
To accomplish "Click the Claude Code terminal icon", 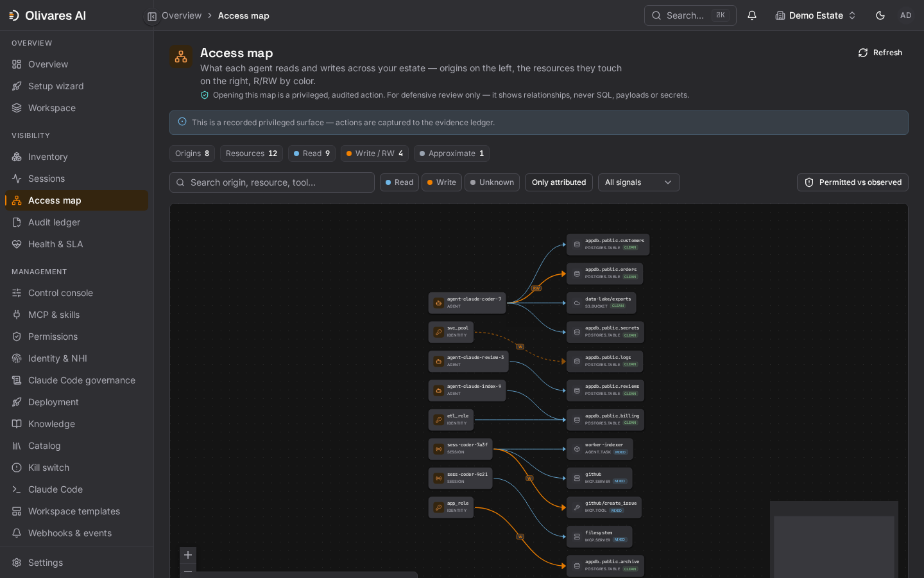I will 17,489.
